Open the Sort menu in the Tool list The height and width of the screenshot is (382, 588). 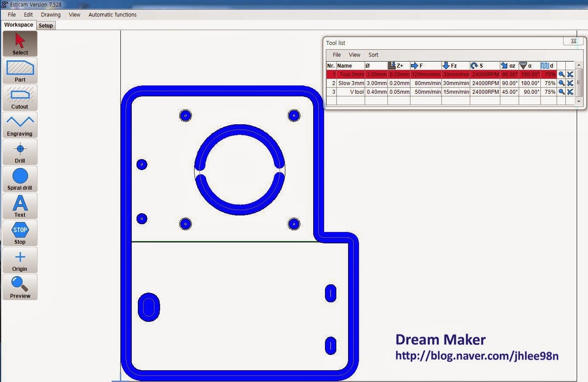373,55
